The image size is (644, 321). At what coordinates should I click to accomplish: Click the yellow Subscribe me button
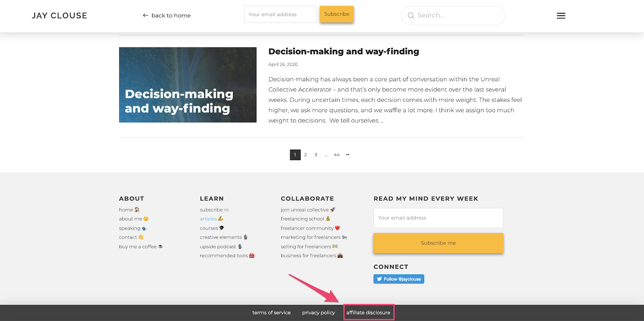[438, 243]
